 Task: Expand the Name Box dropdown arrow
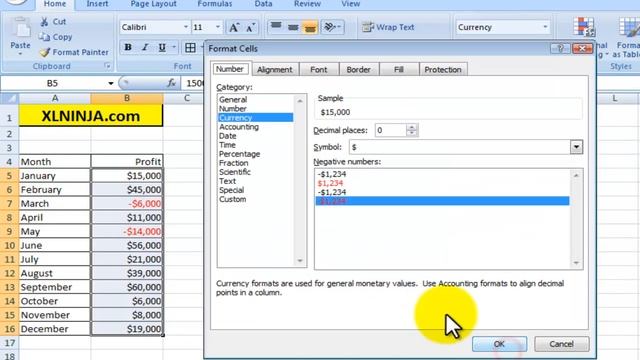[110, 83]
